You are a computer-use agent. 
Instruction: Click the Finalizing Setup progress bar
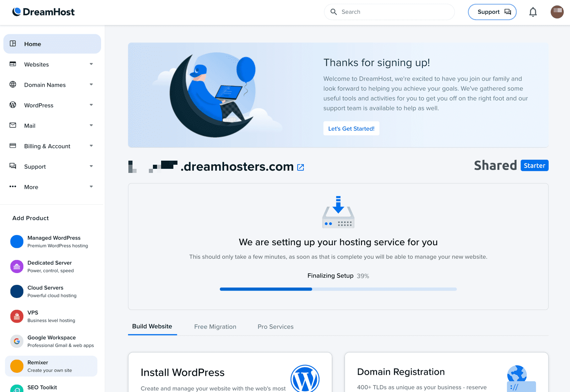338,289
